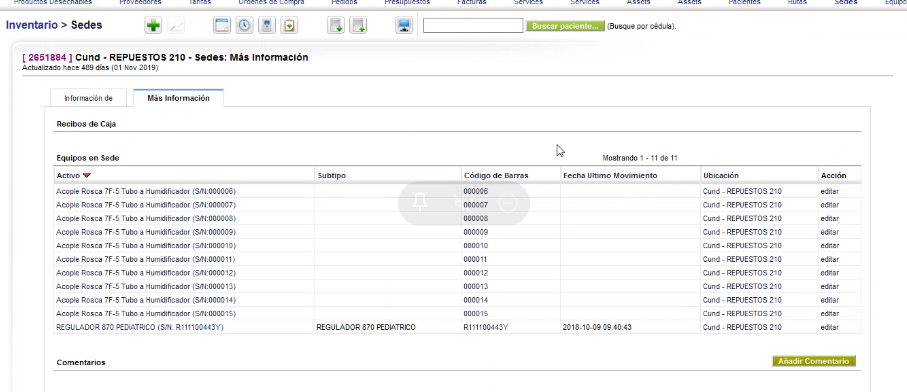Viewport: 907px width, 392px height.
Task: Click the Fecha Ultimo Movimiento column header
Action: click(x=610, y=175)
